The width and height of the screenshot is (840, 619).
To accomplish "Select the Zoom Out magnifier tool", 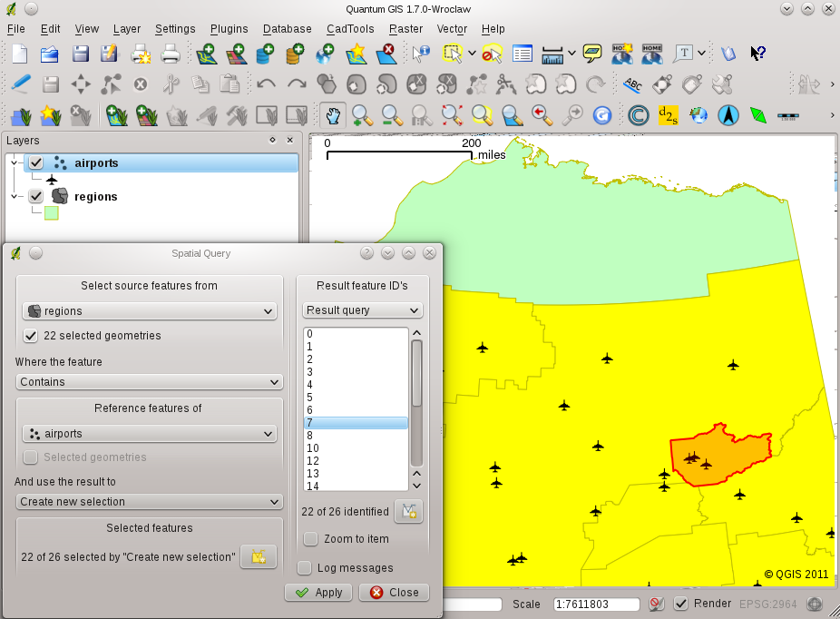I will tap(392, 115).
